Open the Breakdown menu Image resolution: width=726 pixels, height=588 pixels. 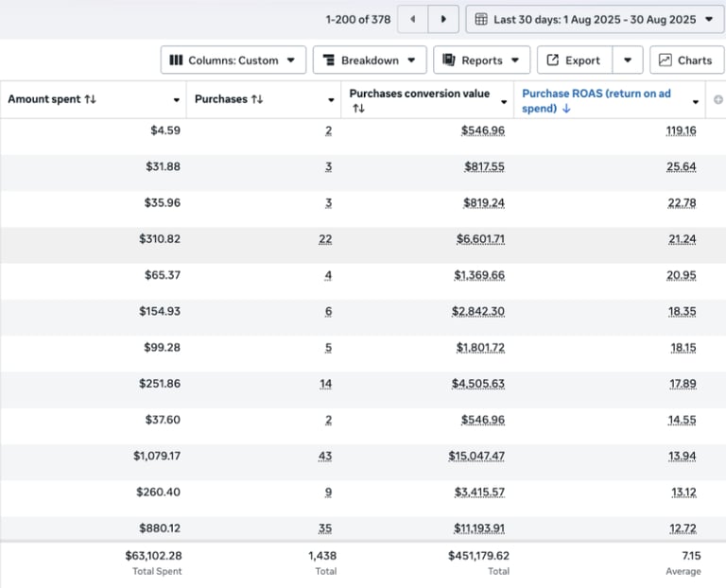pos(370,61)
